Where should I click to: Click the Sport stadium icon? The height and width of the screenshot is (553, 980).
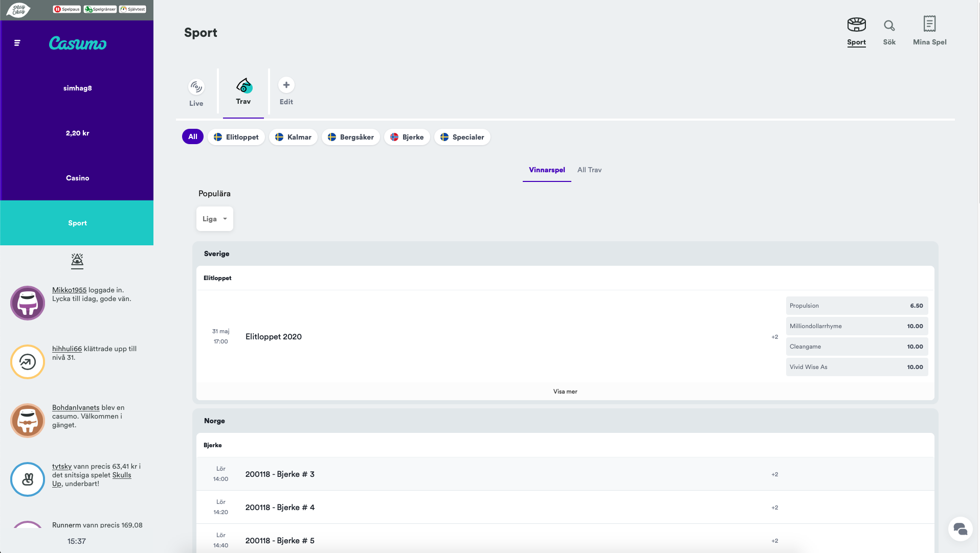tap(856, 25)
